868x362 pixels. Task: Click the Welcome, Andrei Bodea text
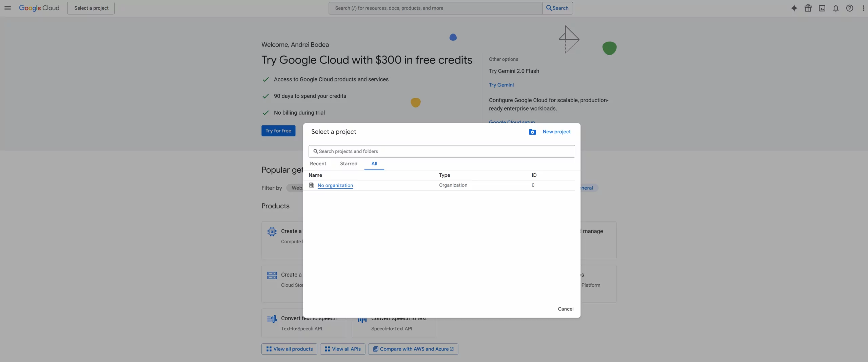coord(295,45)
